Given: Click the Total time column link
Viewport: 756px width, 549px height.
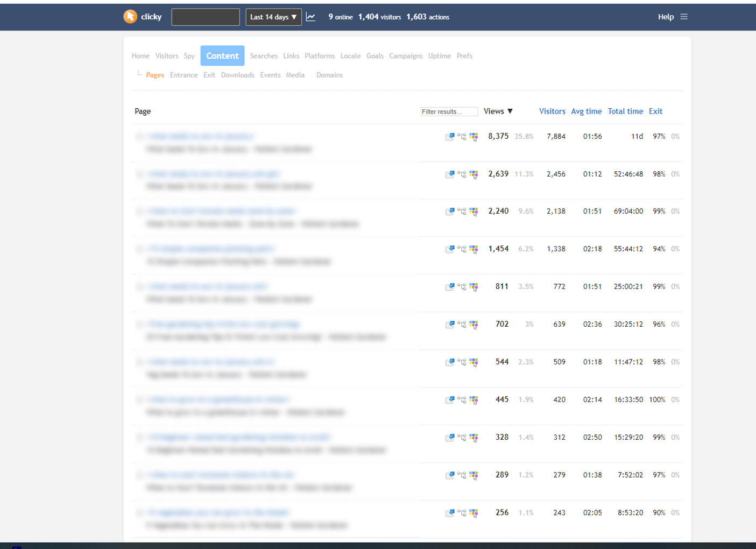Looking at the screenshot, I should pyautogui.click(x=625, y=111).
